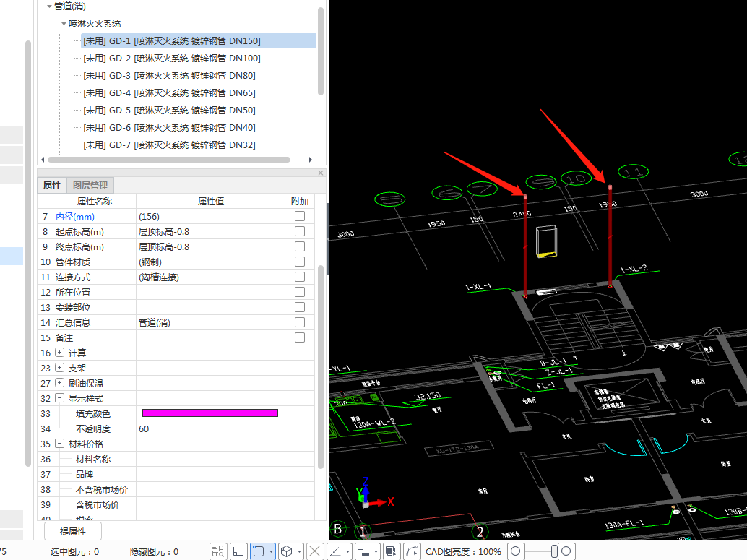
Task: Open the 3D view dropdown arrow
Action: (299, 551)
